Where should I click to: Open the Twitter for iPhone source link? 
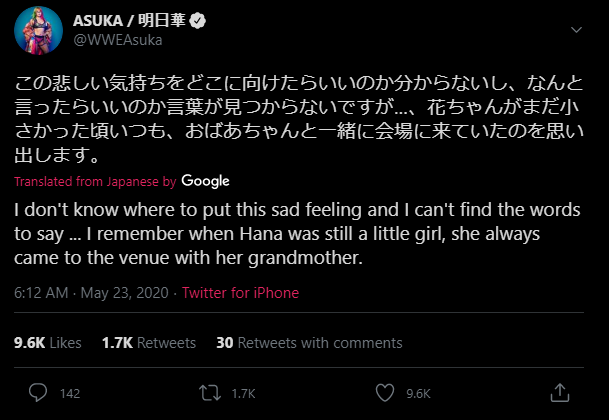(x=240, y=293)
